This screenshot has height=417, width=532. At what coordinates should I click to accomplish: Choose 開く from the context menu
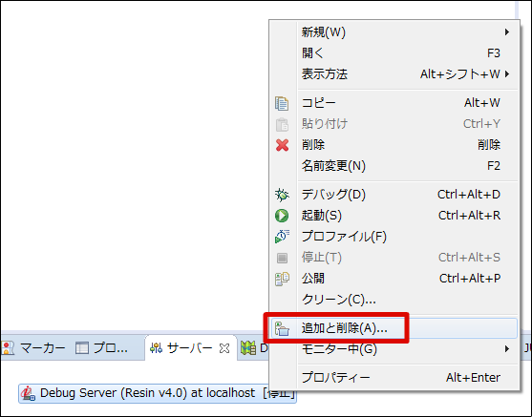[x=394, y=53]
